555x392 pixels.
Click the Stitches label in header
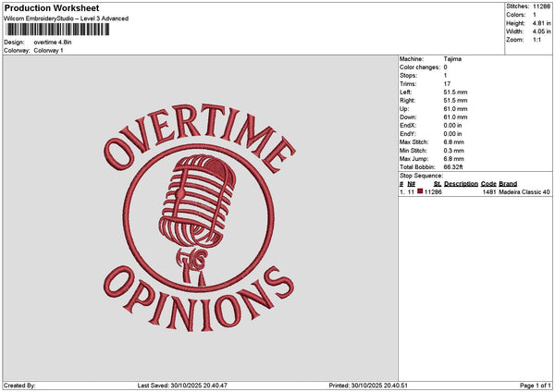click(x=518, y=6)
